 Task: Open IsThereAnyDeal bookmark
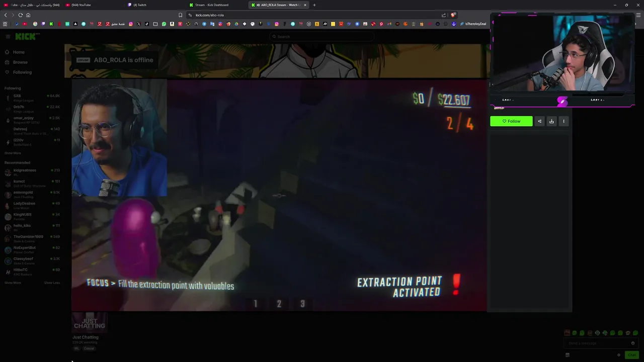point(473,24)
